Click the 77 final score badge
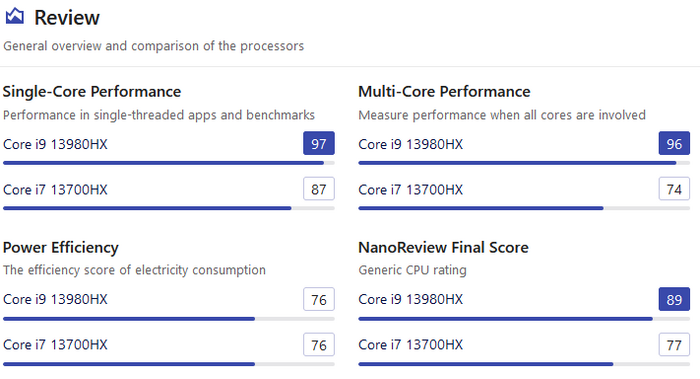Viewport: 700px width, 379px height. (x=674, y=345)
